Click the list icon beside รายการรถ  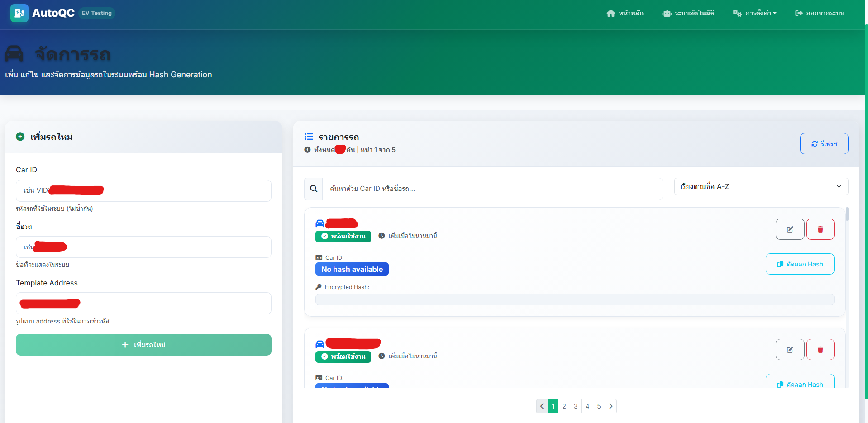pyautogui.click(x=309, y=137)
